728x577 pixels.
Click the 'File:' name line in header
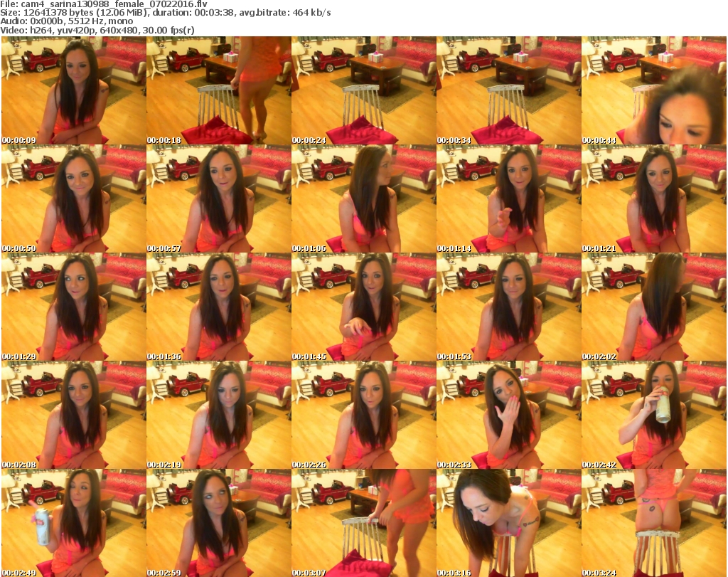[x=104, y=4]
